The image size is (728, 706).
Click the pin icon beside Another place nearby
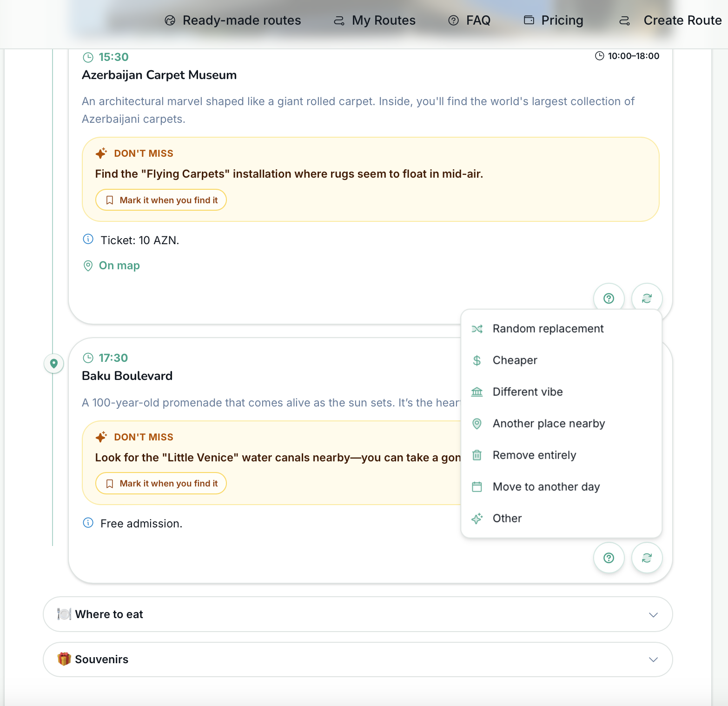point(477,424)
